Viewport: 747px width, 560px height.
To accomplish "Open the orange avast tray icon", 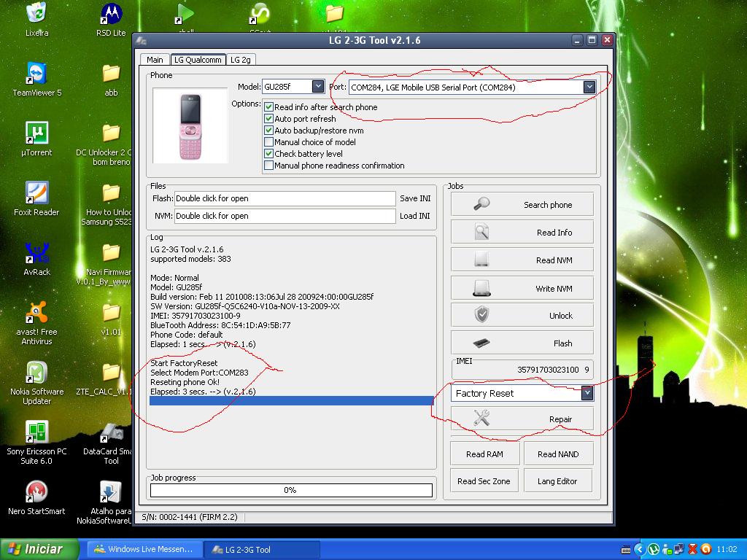I will [x=706, y=550].
